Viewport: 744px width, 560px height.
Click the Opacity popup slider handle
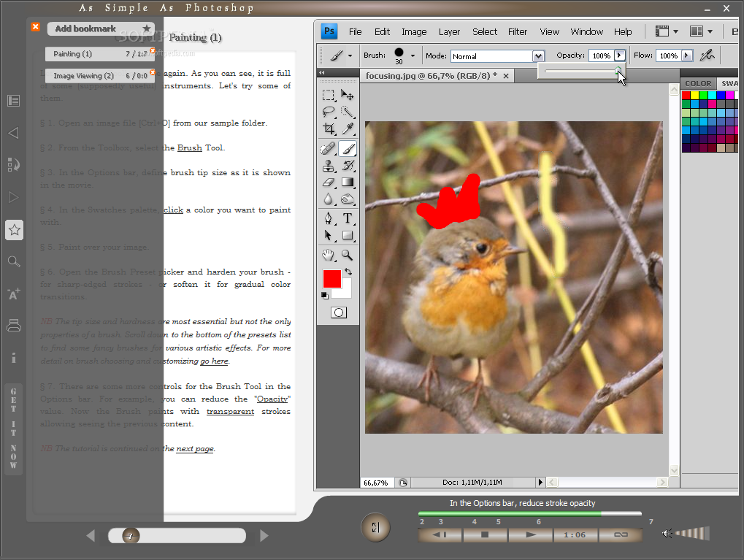618,71
